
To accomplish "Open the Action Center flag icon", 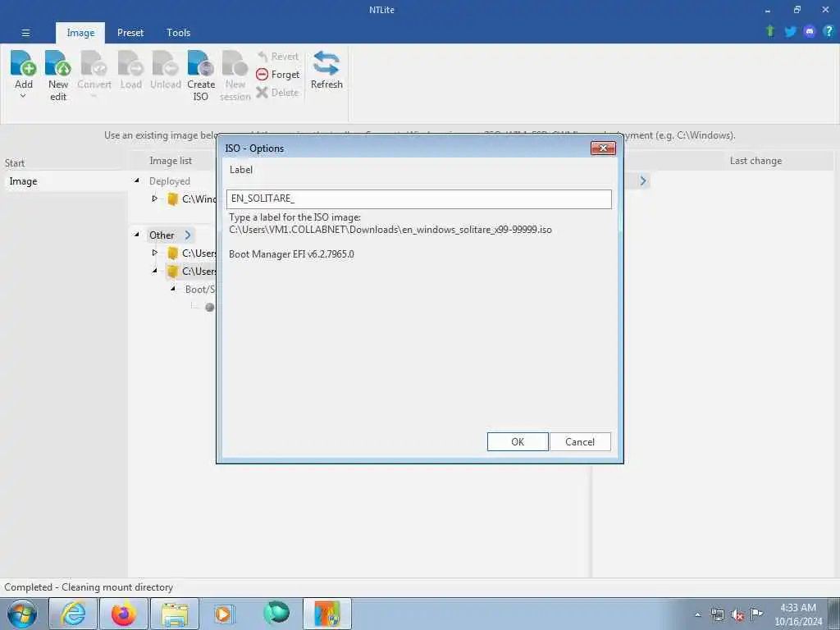I will coord(756,614).
